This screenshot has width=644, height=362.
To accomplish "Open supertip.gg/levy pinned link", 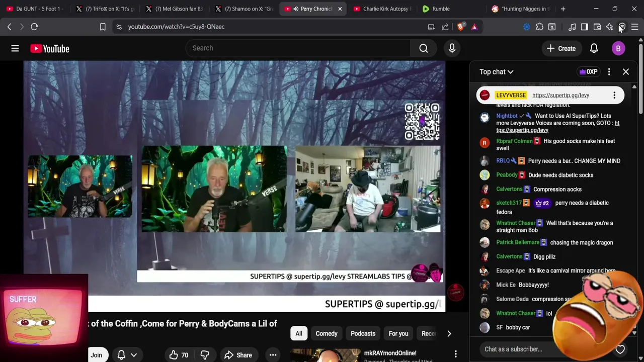I will click(x=560, y=95).
